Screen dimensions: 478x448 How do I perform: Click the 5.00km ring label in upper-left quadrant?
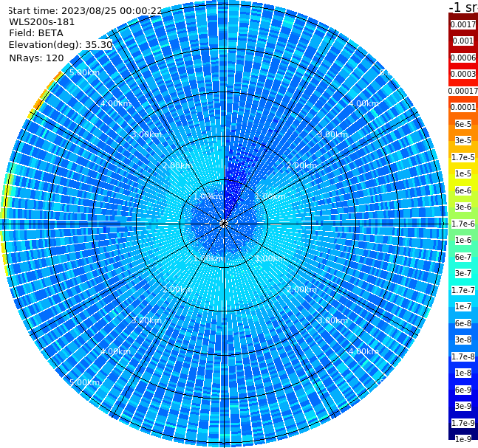(x=84, y=72)
